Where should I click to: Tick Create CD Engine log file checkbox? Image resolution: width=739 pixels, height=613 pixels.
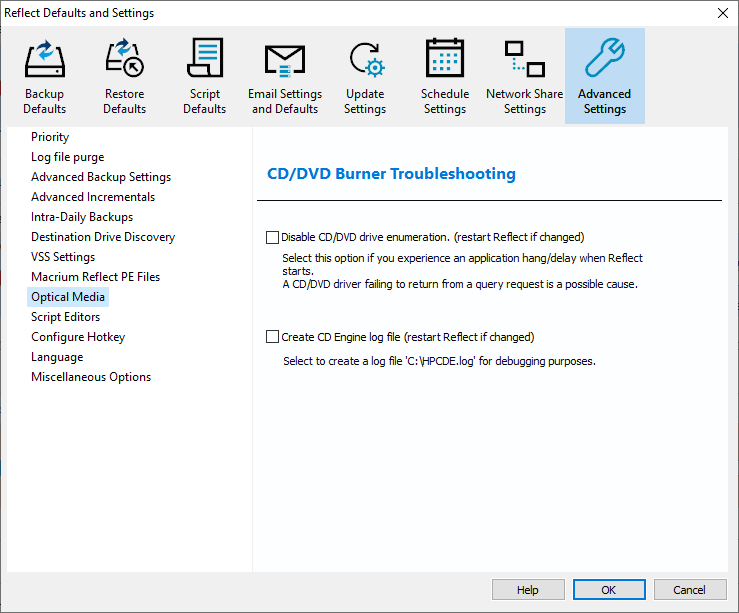point(273,337)
